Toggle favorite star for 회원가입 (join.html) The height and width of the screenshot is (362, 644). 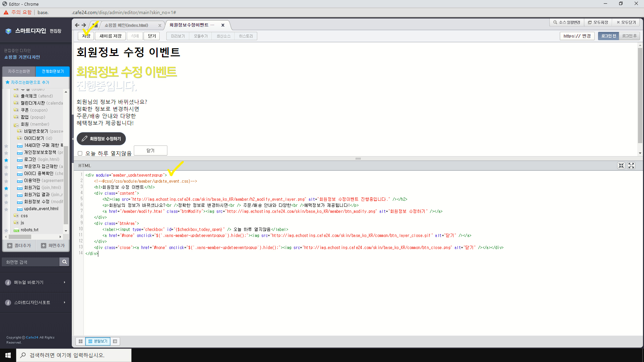pyautogui.click(x=6, y=188)
